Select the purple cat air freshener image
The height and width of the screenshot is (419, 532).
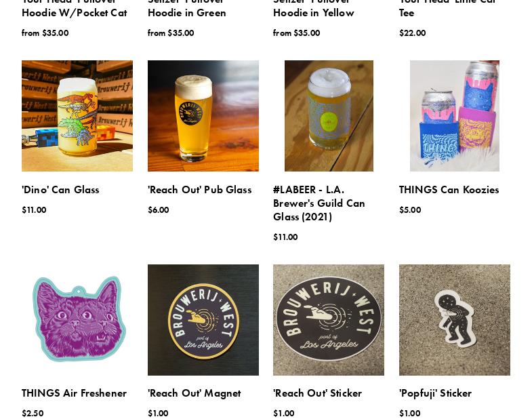pyautogui.click(x=77, y=320)
